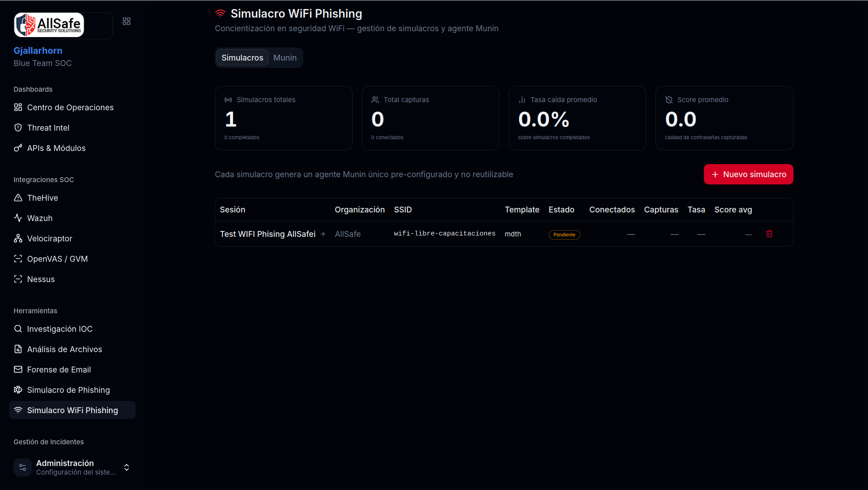Image resolution: width=868 pixels, height=490 pixels.
Task: Click the 0.0 Score promedio value
Action: [x=680, y=119]
